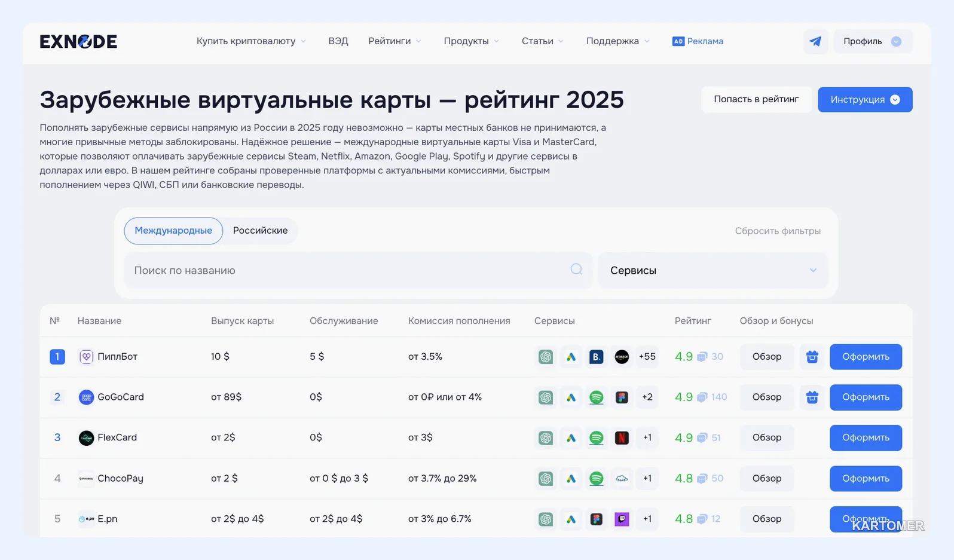Open reviews comment icon for GoGoCard
Screen dimensions: 954x560
pyautogui.click(x=702, y=397)
